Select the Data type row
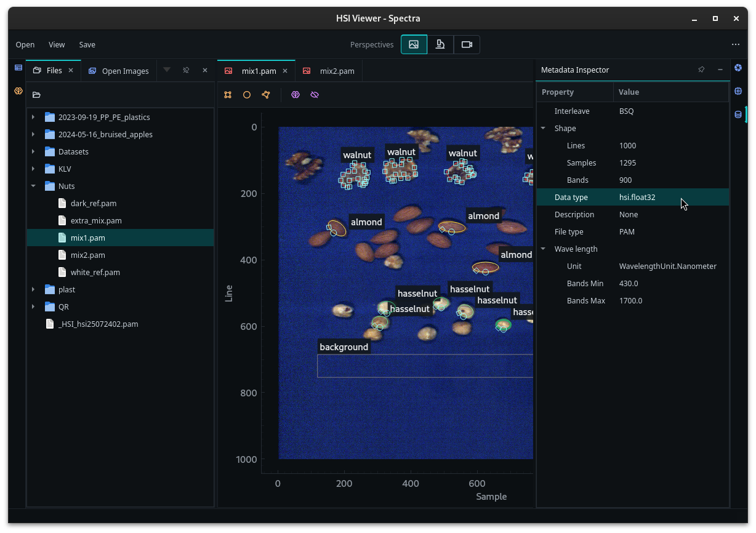The width and height of the screenshot is (756, 533). point(633,197)
